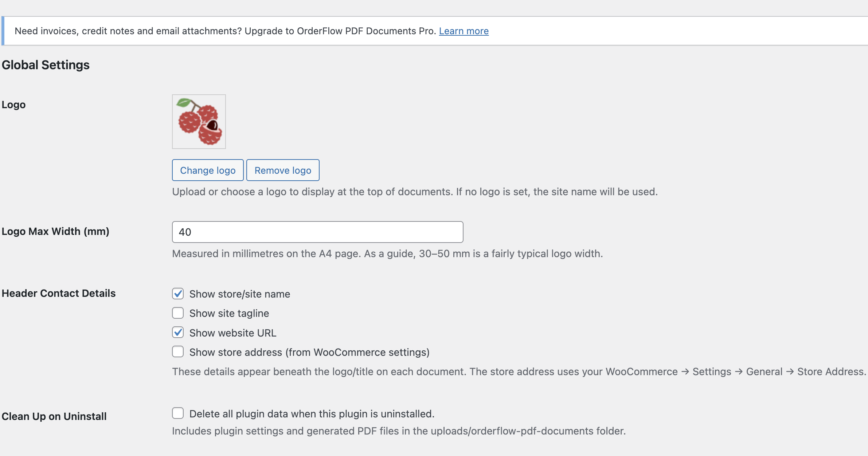Open the Learn more link in the upgrade notice

pos(464,31)
